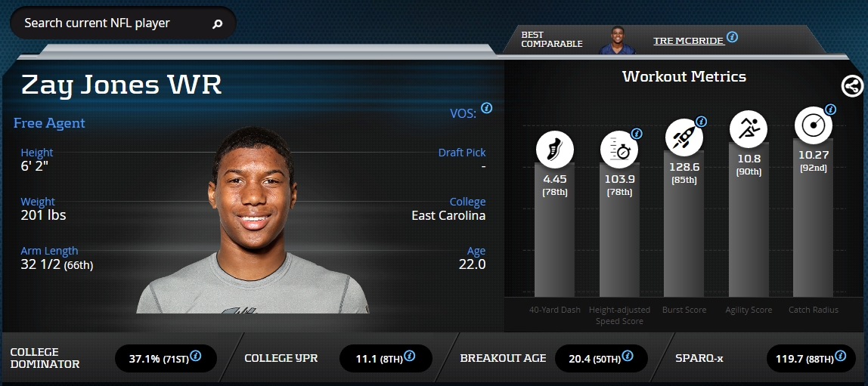Click the Catch Radius bar showing 10.27
The image size is (868, 386).
pyautogui.click(x=814, y=218)
